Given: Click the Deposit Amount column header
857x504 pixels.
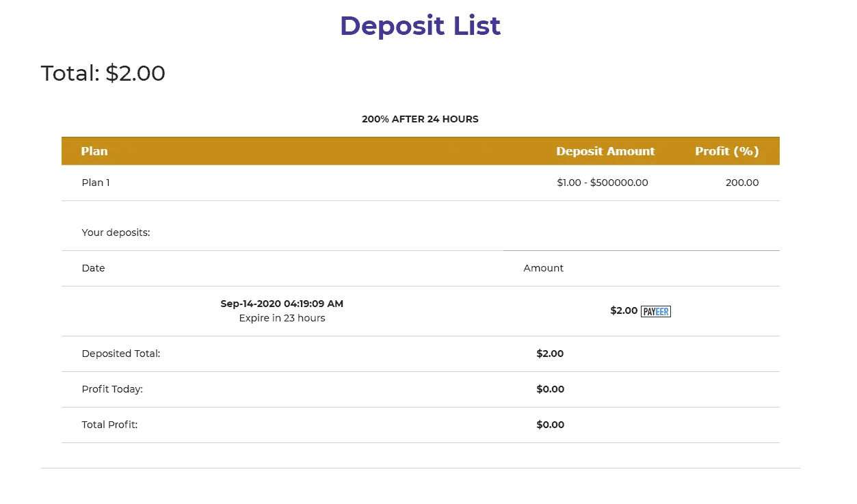Looking at the screenshot, I should click(605, 151).
